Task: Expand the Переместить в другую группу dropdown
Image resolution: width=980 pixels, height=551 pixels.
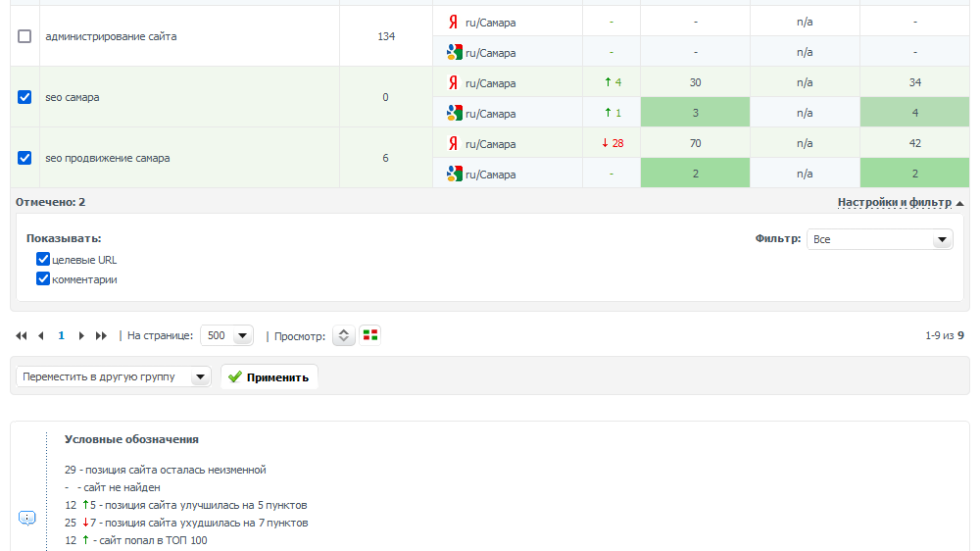Action: tap(113, 376)
